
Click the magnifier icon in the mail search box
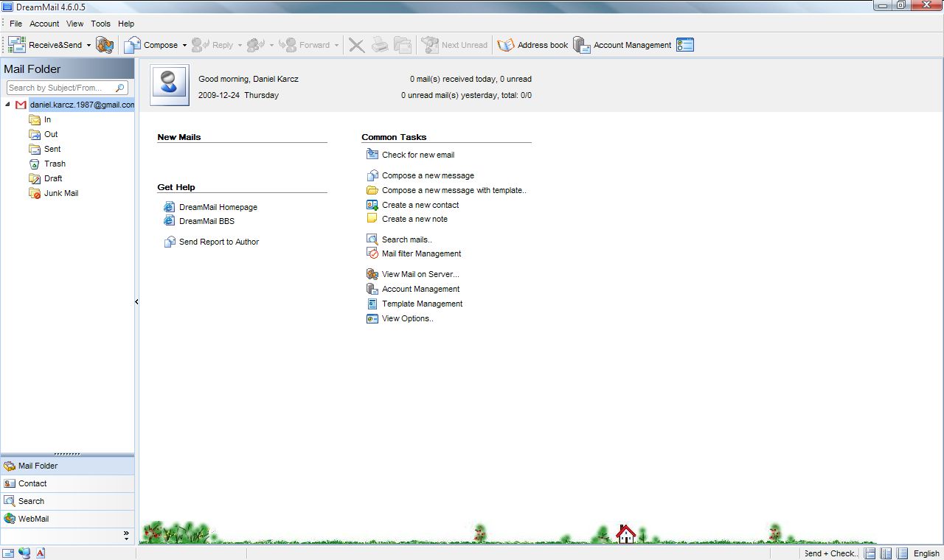(x=120, y=88)
